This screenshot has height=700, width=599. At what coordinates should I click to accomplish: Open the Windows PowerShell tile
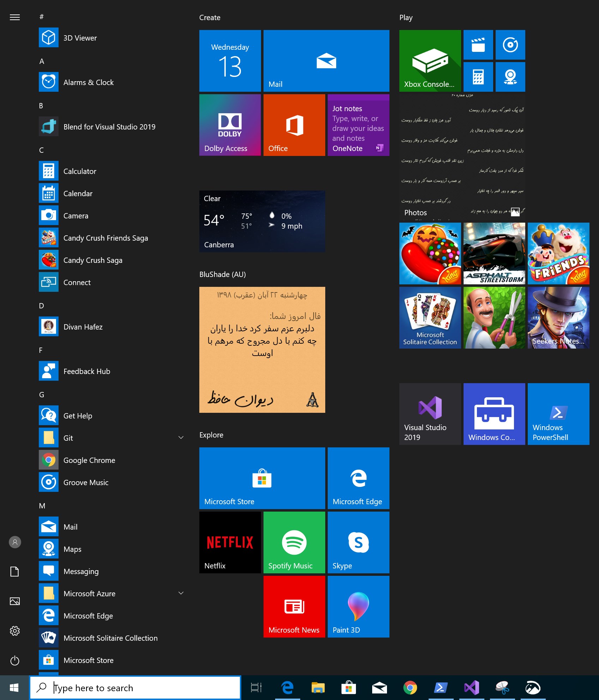[558, 414]
